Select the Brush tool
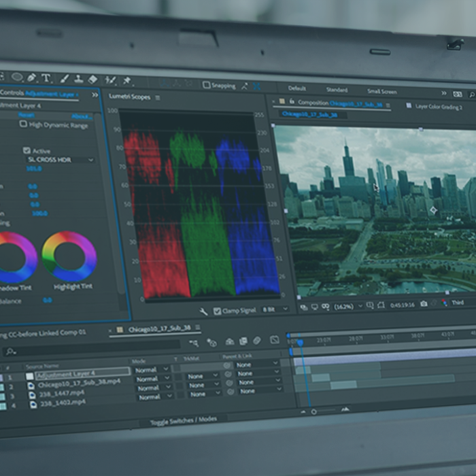Viewport: 476px width, 476px height. coord(64,79)
